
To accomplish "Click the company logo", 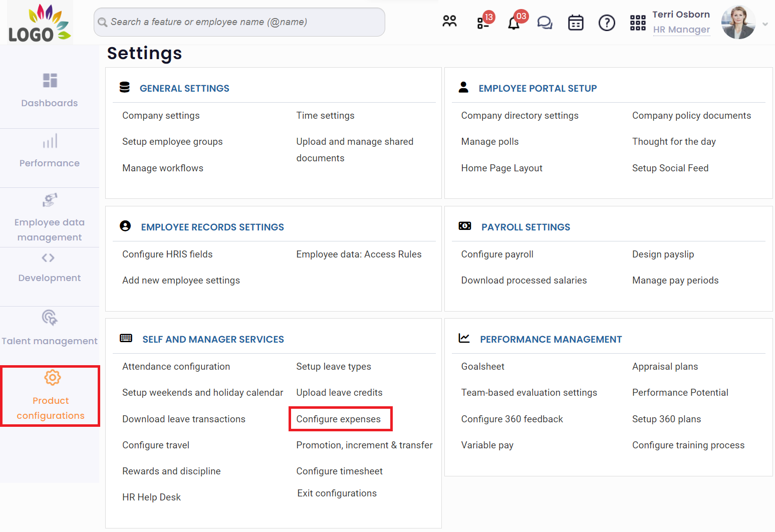I will [x=40, y=23].
